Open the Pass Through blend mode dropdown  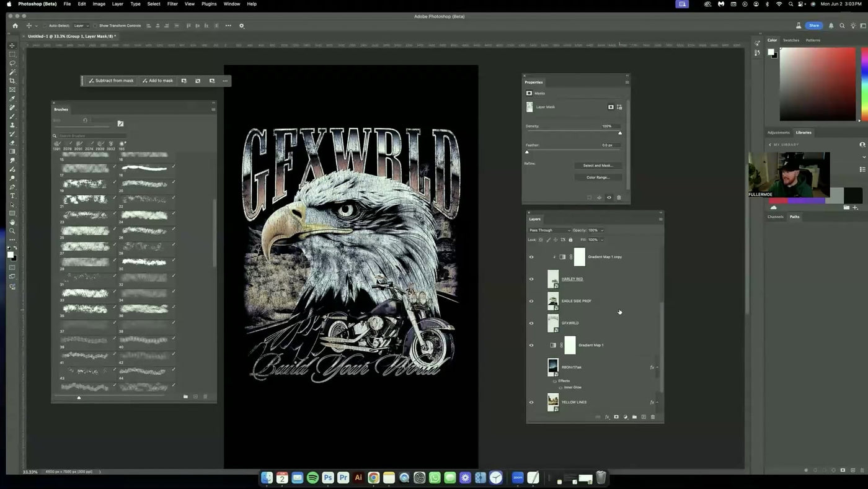point(549,230)
